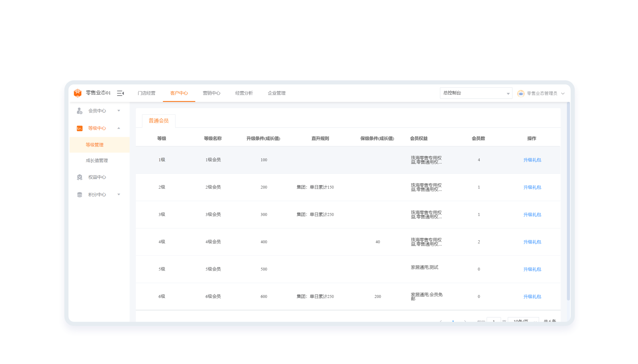
Task: Click the go-to-page number input
Action: 494,320
